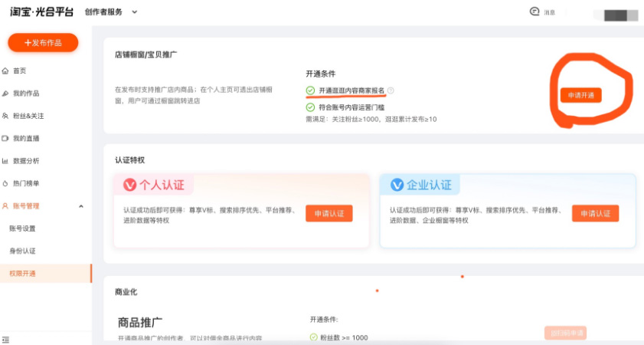Screen dimensions: 644x345
Task: Click the 账号管理 person icon
Action: pyautogui.click(x=5, y=206)
